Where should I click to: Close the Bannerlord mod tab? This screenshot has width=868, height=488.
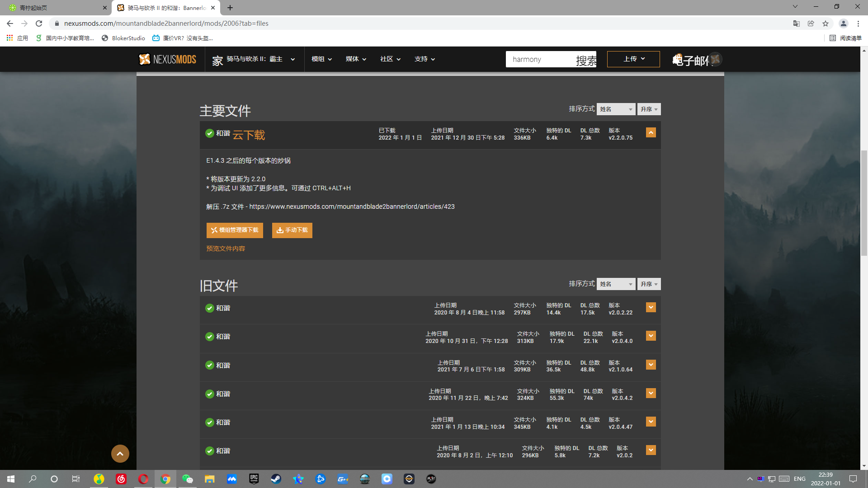click(x=213, y=8)
